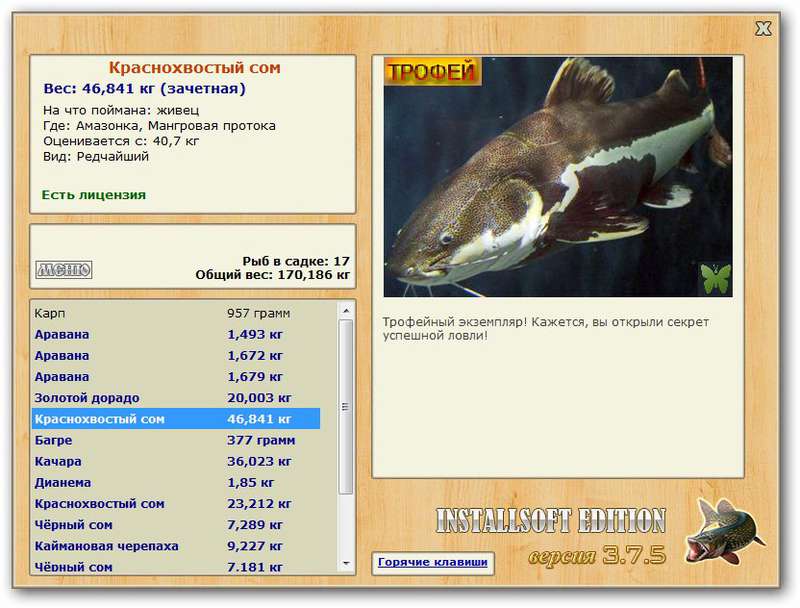Open the Горячие клавиши link
This screenshot has height=608, width=800.
pos(433,562)
